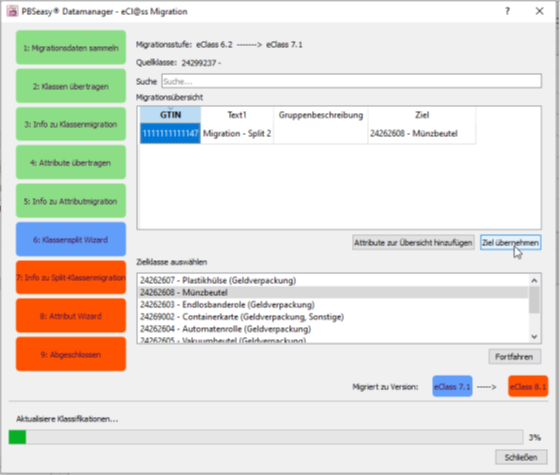Open step 3: Info zu Klassenmigration
This screenshot has width=560, height=475.
[71, 124]
